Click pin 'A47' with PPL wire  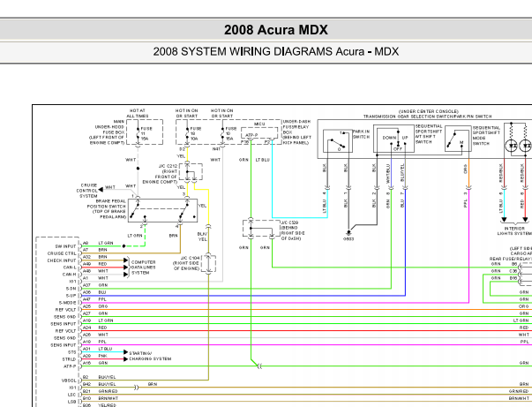pos(86,299)
